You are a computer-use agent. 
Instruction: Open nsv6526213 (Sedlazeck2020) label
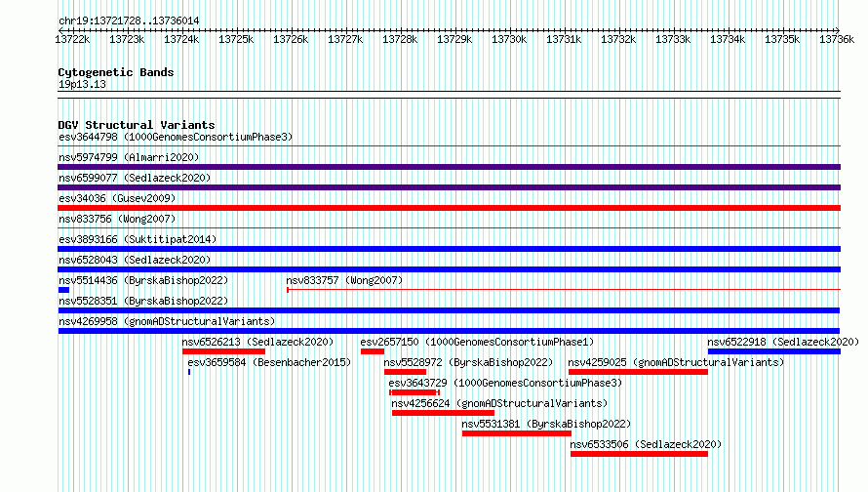[258, 342]
